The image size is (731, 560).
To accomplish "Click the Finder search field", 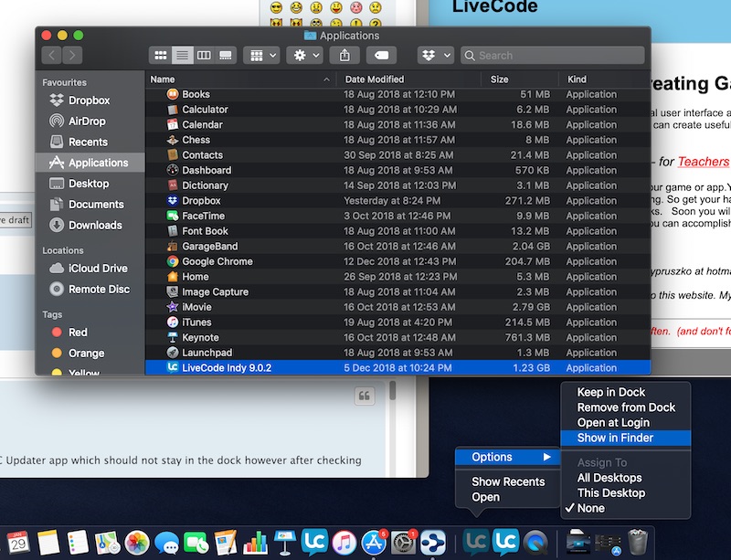I will [553, 55].
